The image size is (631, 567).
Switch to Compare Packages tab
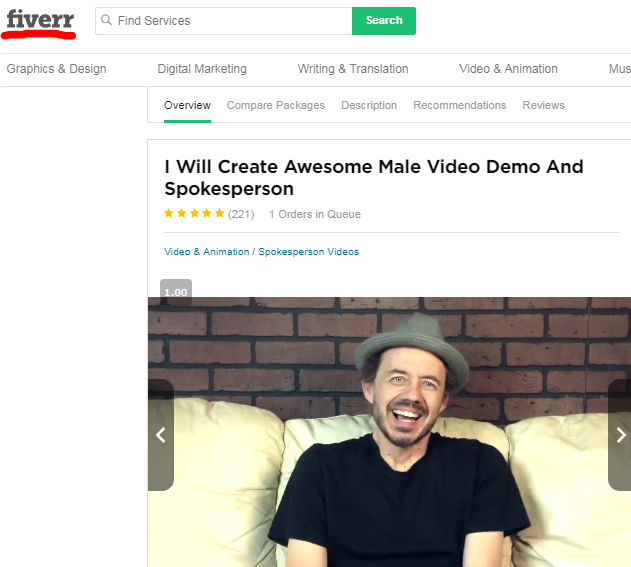(x=276, y=105)
